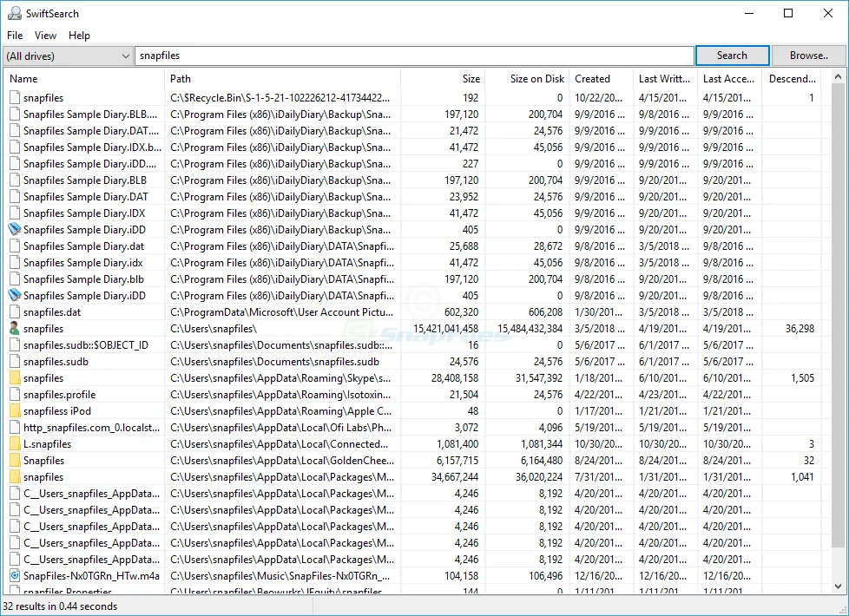Open the View menu
849x616 pixels.
pos(45,36)
